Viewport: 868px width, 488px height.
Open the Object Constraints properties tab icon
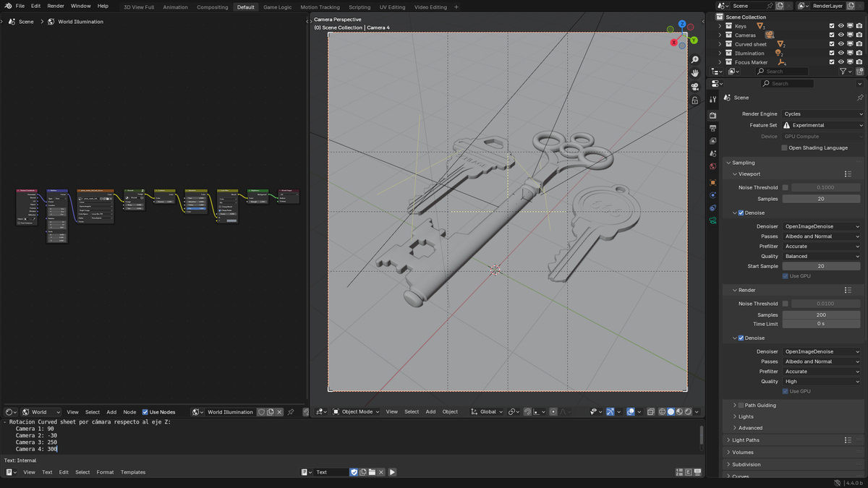coord(713,207)
